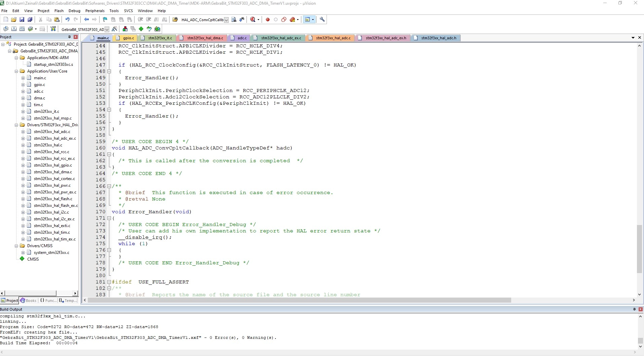The height and width of the screenshot is (356, 644).
Task: Comment out the selection
Action: (156, 19)
